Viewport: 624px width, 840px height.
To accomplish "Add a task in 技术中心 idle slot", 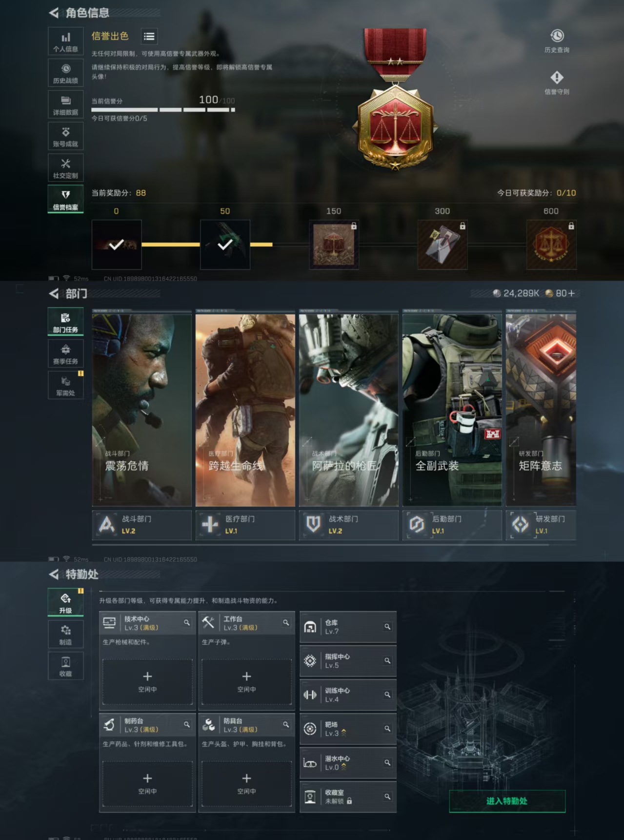I will click(x=147, y=681).
